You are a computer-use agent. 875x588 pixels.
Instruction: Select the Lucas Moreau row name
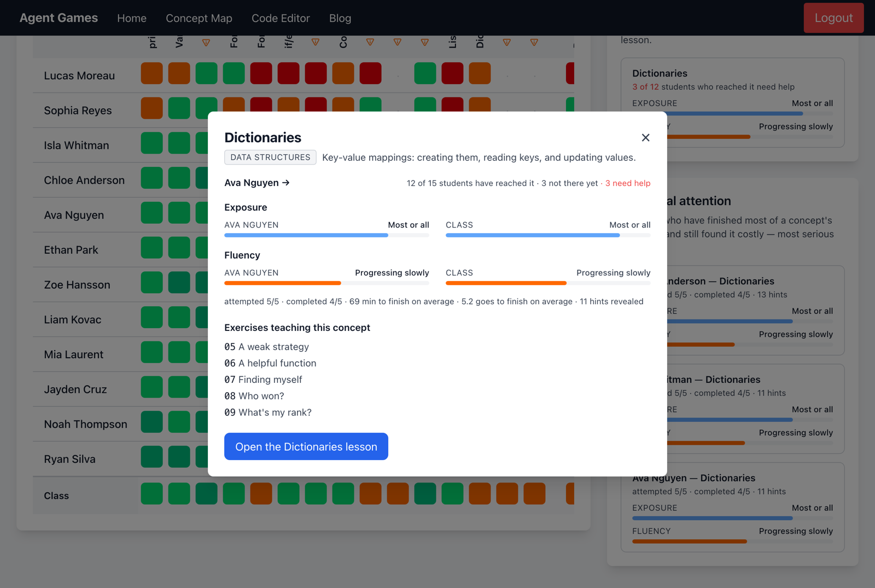pyautogui.click(x=79, y=75)
